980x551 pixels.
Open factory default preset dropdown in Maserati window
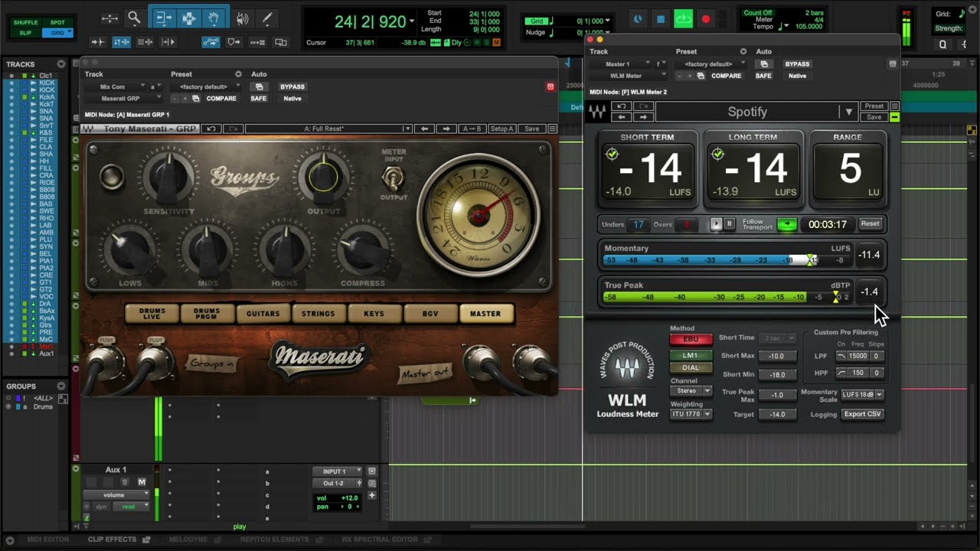click(x=209, y=87)
